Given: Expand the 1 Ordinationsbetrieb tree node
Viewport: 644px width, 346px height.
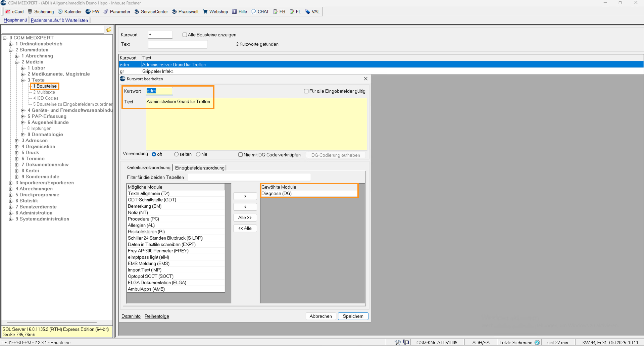Looking at the screenshot, I should [11, 44].
